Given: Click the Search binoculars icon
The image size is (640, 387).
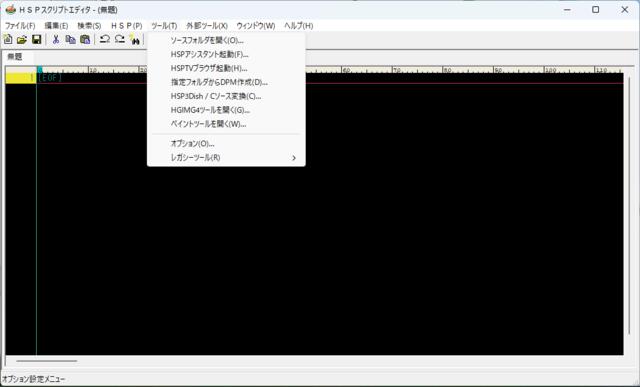Looking at the screenshot, I should 135,39.
